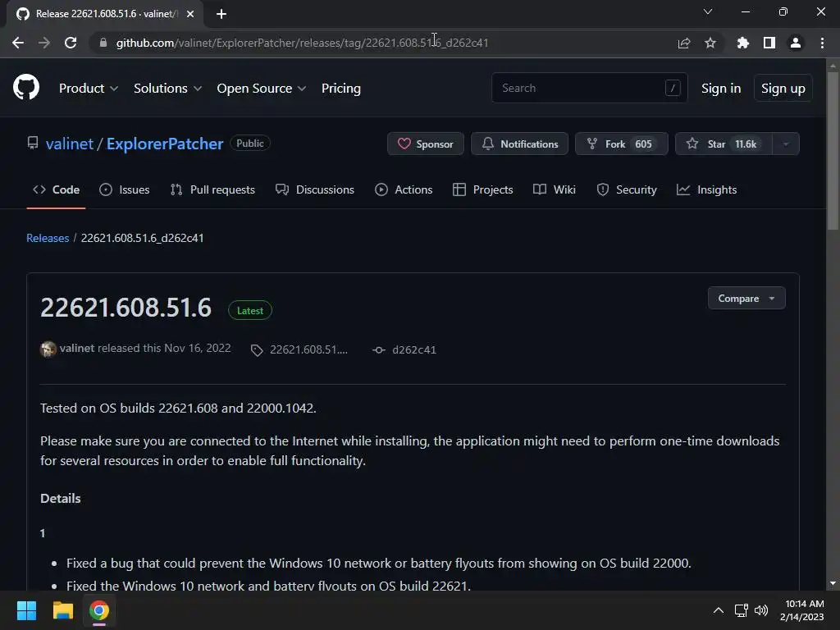Open the Actions tab
Image resolution: width=840 pixels, height=630 pixels.
click(404, 189)
